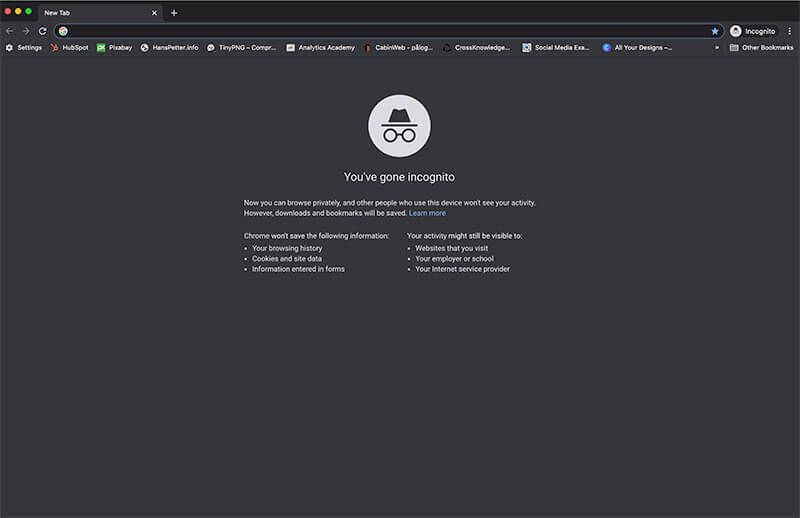
Task: Click "Your browsing history" list item
Action: [287, 249]
